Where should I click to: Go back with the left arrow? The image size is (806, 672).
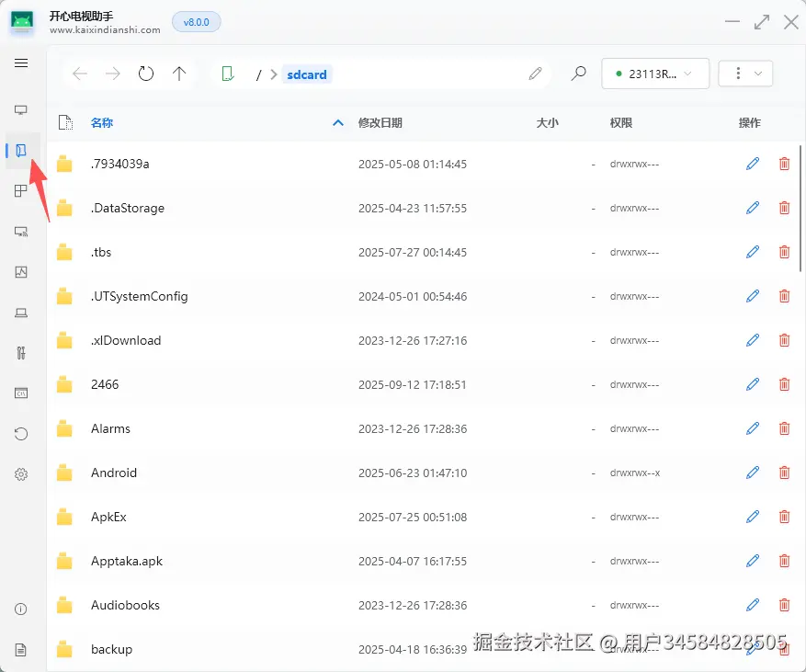click(80, 74)
